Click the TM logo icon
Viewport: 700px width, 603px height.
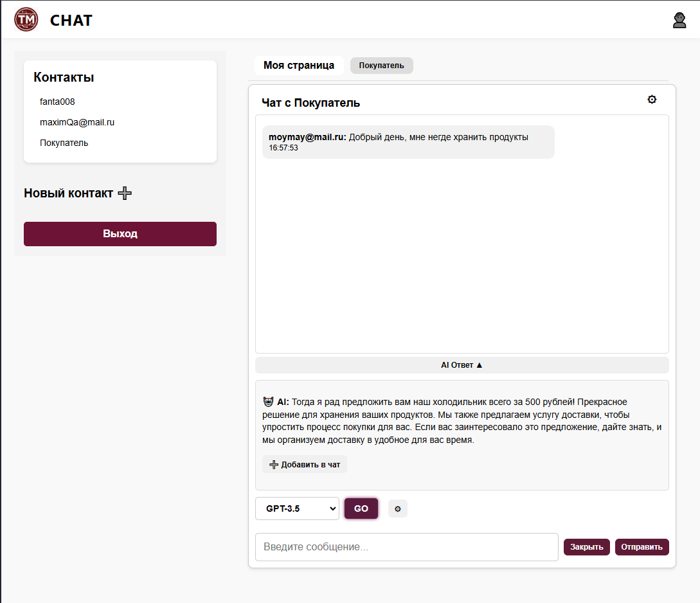point(26,20)
